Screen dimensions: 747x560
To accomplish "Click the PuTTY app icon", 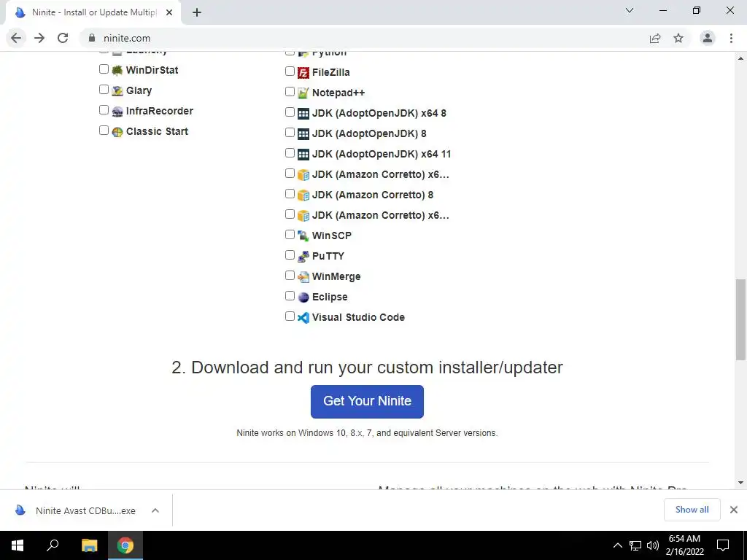I will pyautogui.click(x=303, y=257).
